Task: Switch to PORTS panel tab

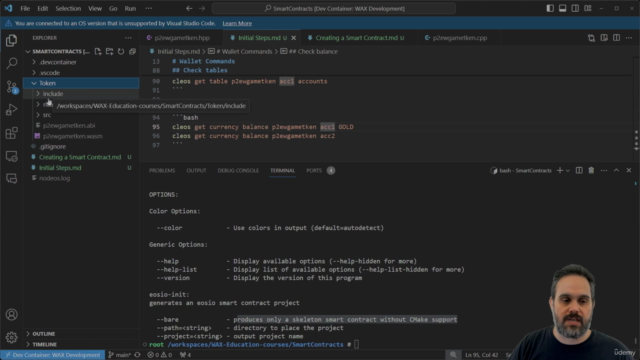Action: pyautogui.click(x=320, y=170)
